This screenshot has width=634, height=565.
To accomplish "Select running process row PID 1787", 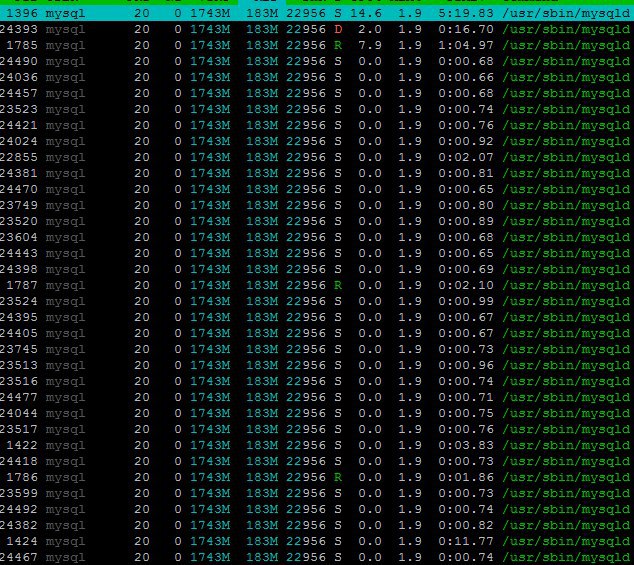I will point(317,286).
